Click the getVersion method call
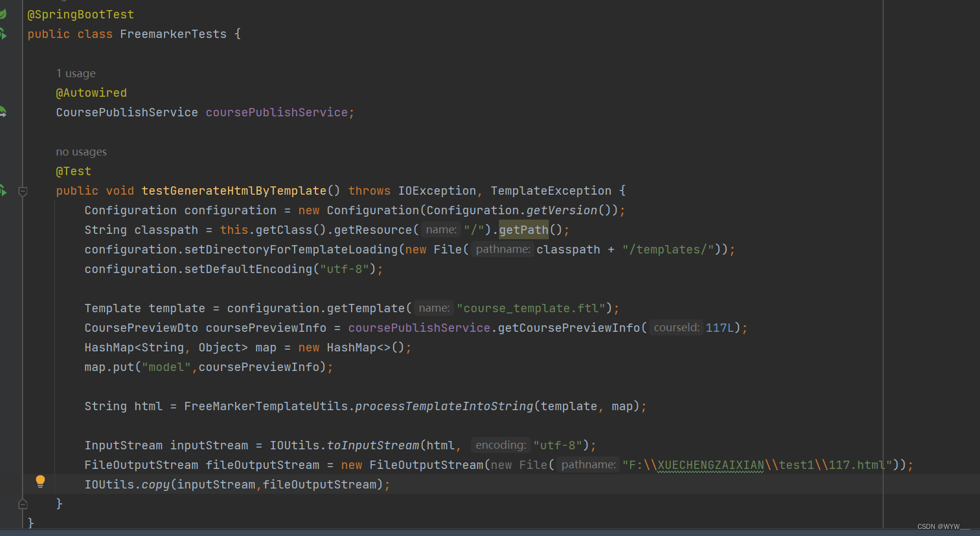This screenshot has width=980, height=536. (562, 210)
